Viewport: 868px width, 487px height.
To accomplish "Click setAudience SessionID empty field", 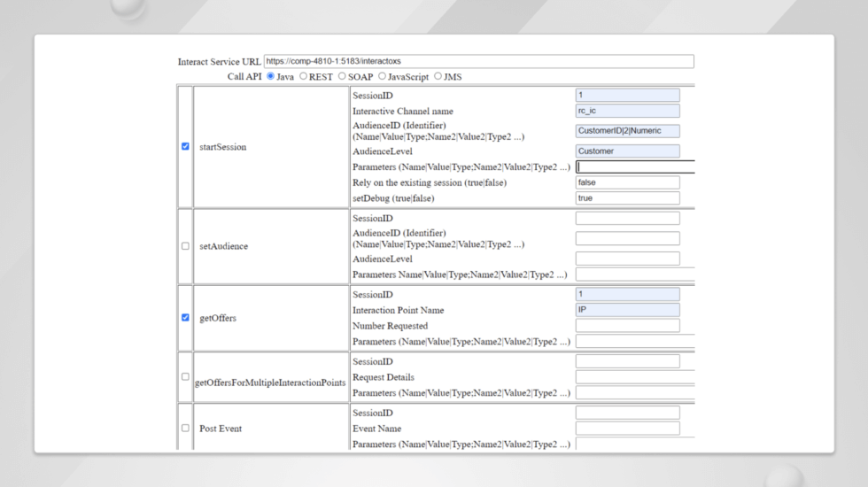I will click(628, 218).
